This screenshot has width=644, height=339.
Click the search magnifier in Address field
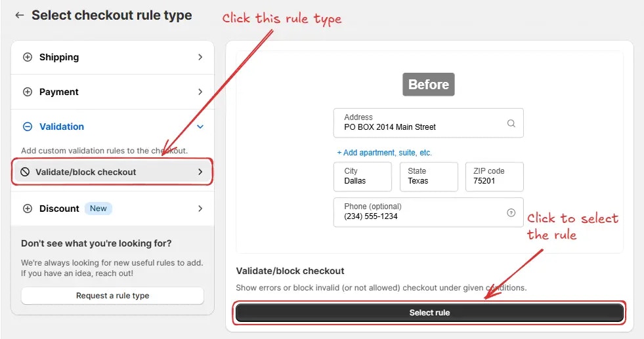pyautogui.click(x=511, y=123)
